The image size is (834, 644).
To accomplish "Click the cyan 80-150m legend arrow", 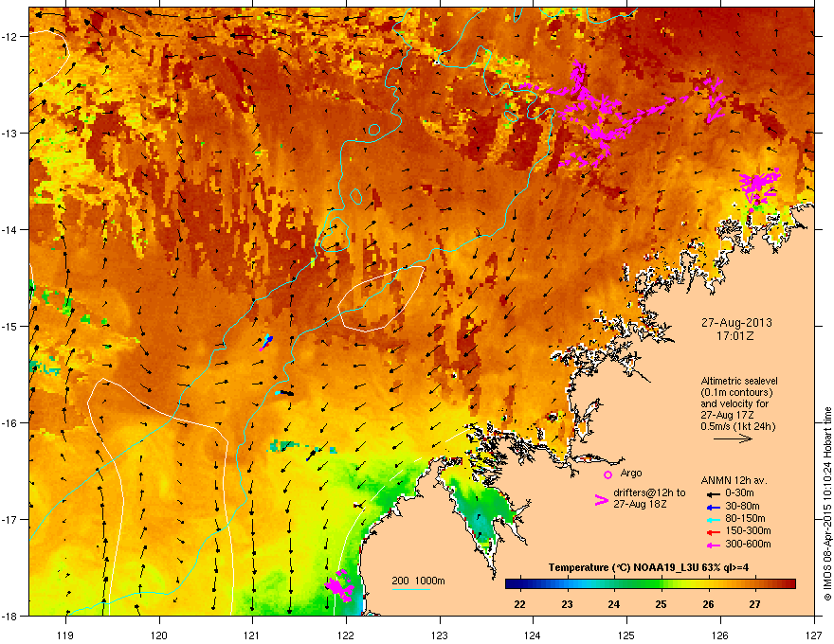I will [x=714, y=519].
